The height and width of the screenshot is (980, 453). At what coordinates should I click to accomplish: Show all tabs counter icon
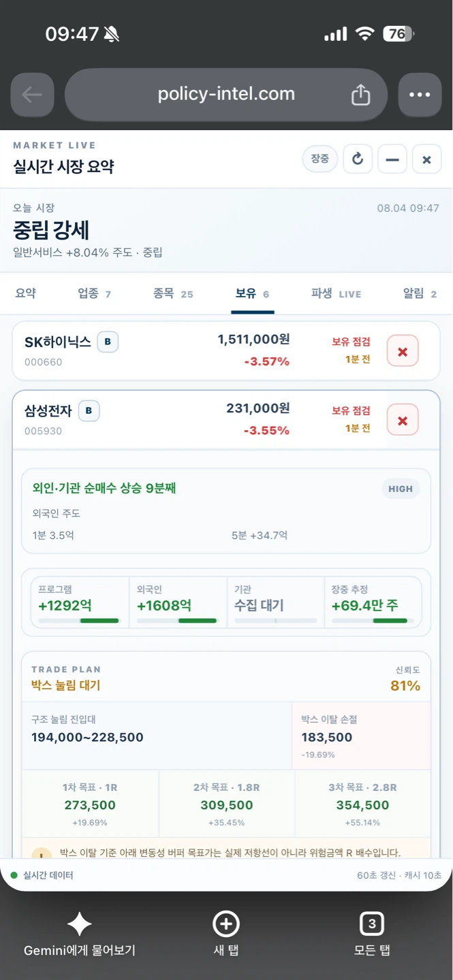pos(371,924)
